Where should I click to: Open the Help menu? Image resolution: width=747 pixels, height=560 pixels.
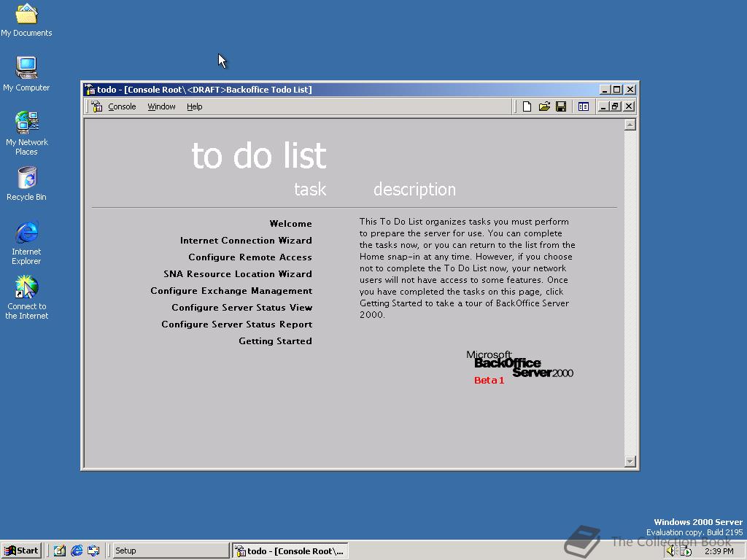[194, 106]
